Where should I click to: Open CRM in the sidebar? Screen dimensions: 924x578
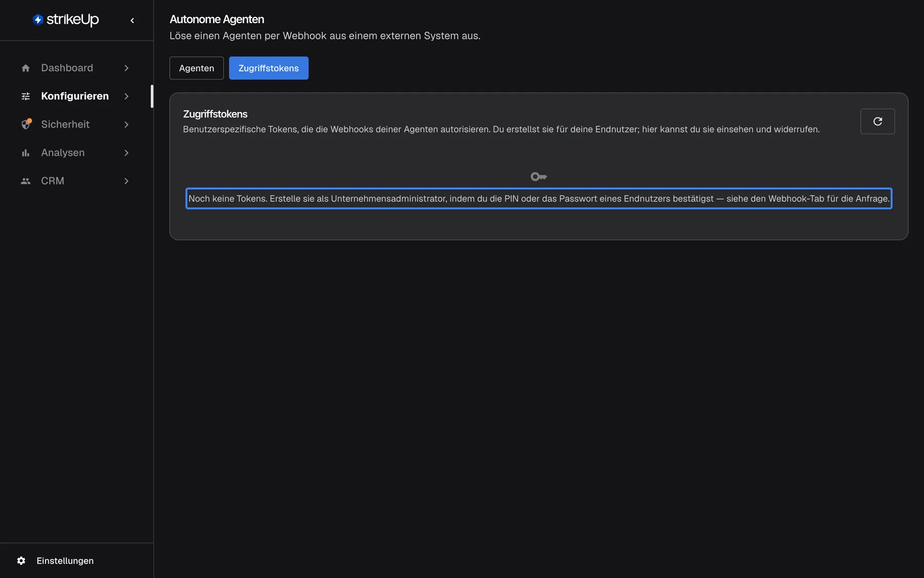[76, 181]
